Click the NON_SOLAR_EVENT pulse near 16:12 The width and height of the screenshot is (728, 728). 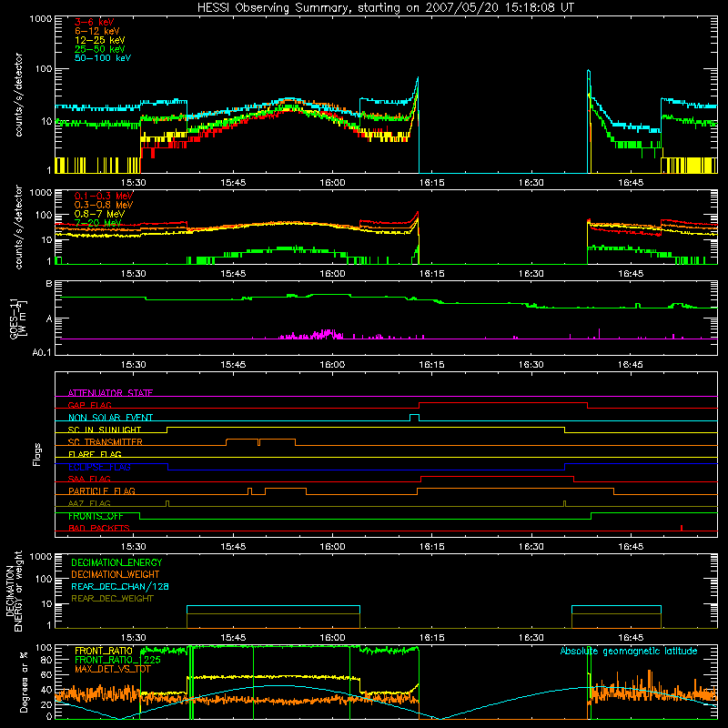point(414,417)
